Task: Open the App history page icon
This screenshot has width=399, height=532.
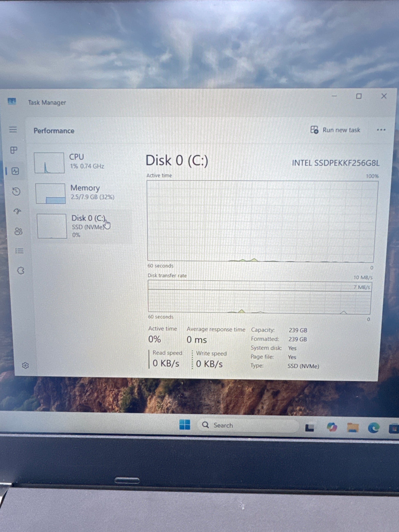Action: click(x=16, y=191)
